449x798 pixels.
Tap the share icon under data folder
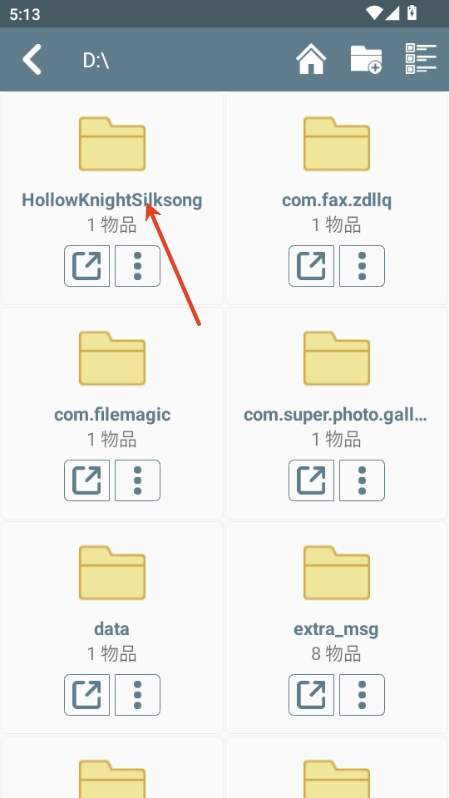[x=87, y=695]
